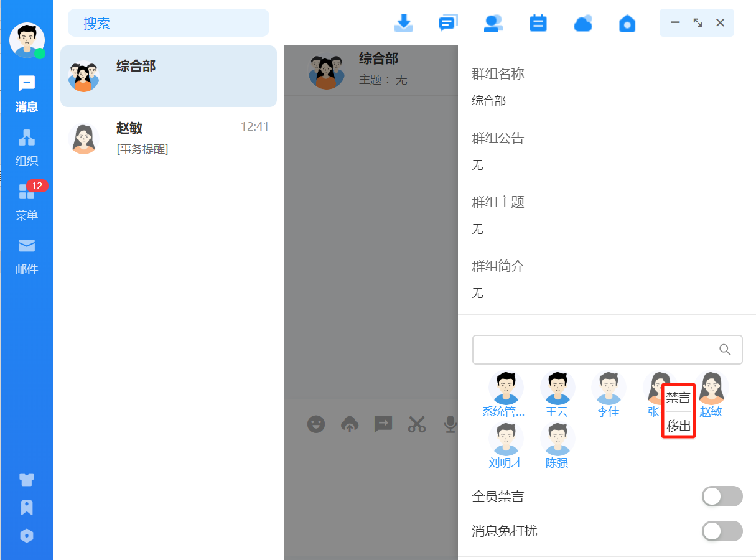
Task: Click the download icon in top toolbar
Action: tap(404, 23)
